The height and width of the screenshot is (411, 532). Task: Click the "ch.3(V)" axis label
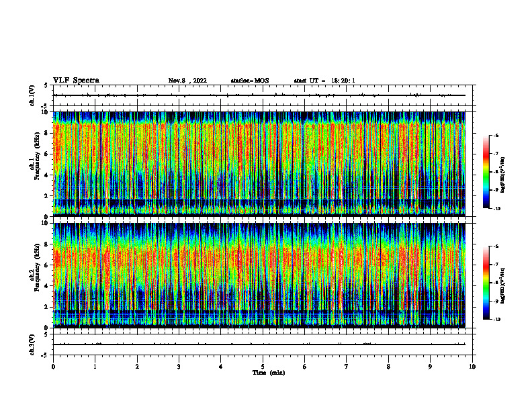pyautogui.click(x=32, y=345)
